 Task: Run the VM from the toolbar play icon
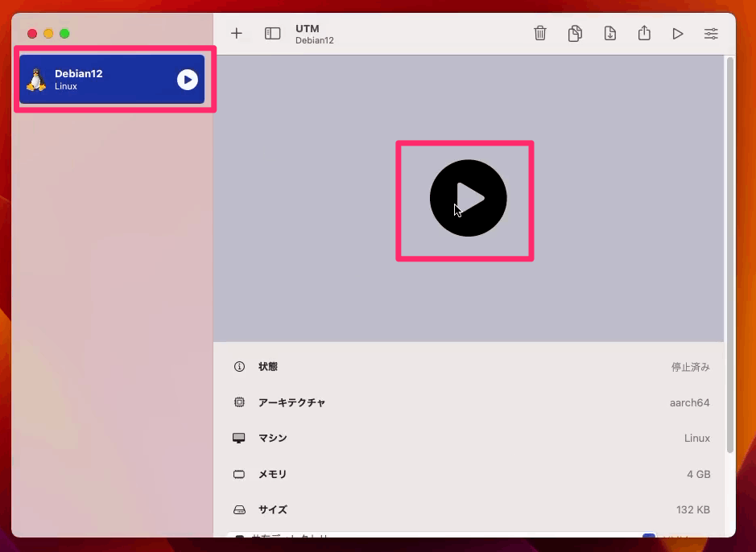(x=678, y=34)
